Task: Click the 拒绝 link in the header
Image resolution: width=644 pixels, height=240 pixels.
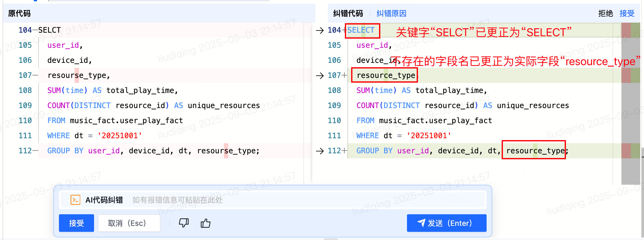Action: click(x=605, y=14)
